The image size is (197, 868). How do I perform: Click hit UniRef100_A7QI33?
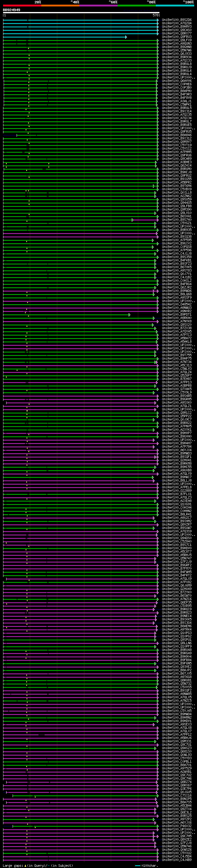click(x=176, y=61)
